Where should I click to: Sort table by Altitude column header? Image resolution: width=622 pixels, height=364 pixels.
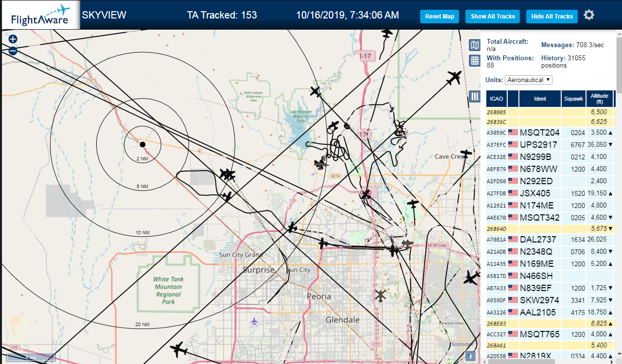(600, 99)
